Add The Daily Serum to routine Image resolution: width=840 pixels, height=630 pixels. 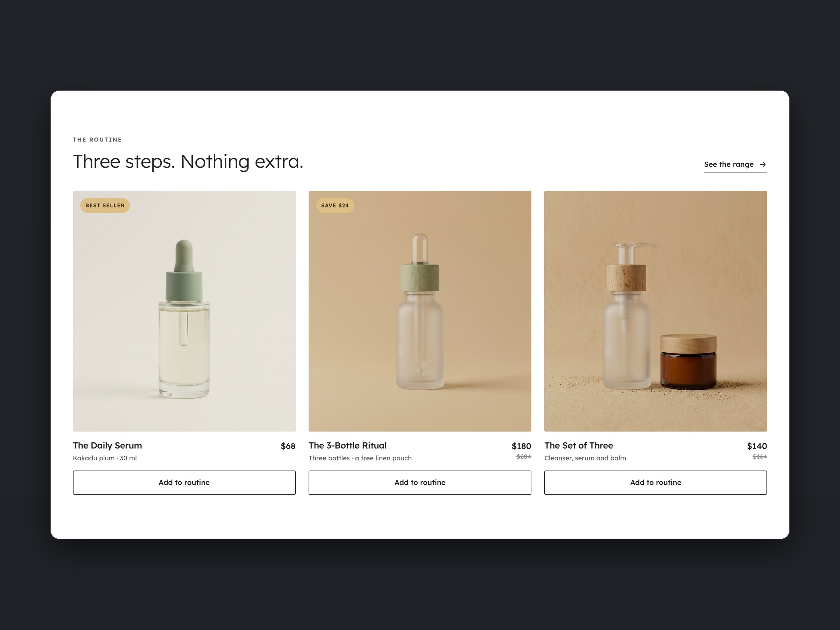[x=184, y=483]
